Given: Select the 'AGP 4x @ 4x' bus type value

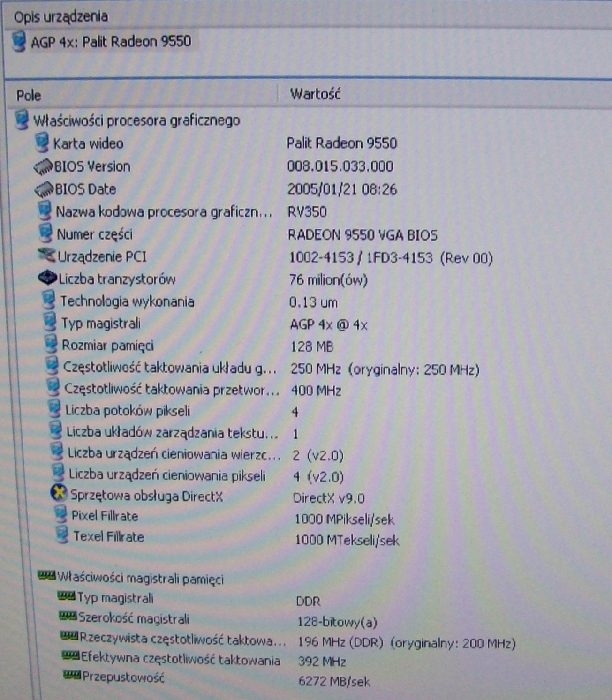Looking at the screenshot, I should point(329,324).
